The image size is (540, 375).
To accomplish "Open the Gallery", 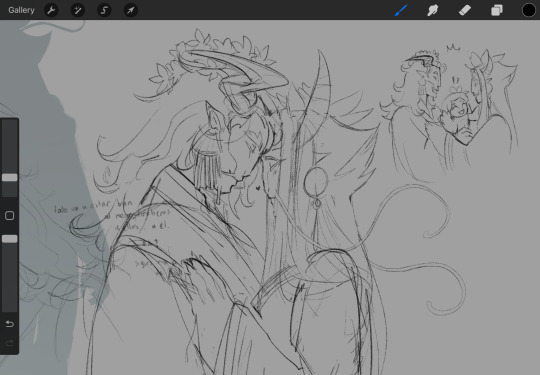I will coord(21,10).
